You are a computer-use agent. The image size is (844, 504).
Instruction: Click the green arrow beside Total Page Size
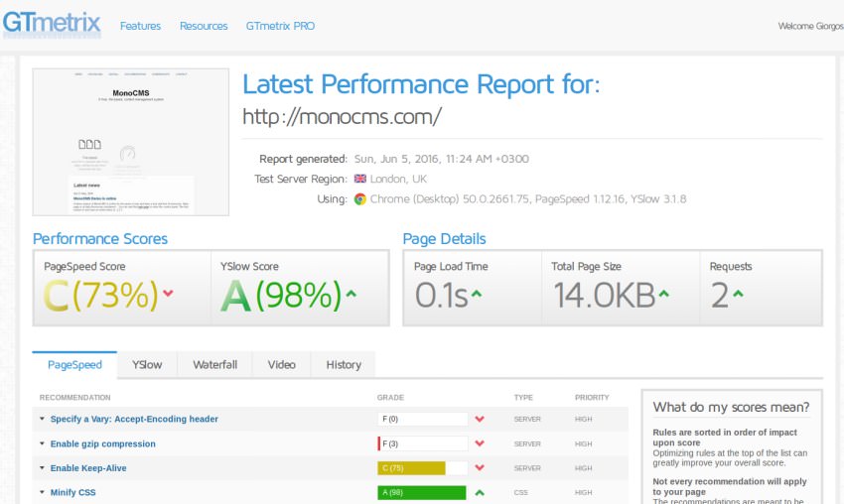coord(663,294)
